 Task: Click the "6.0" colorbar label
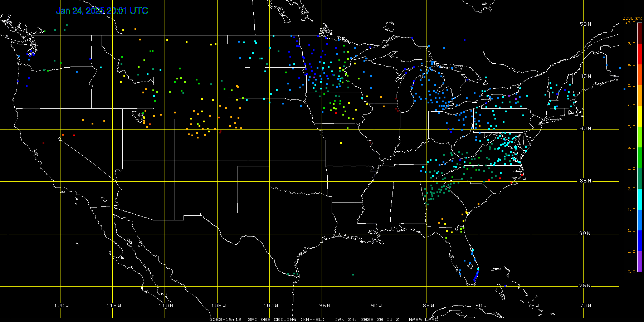tap(631, 64)
